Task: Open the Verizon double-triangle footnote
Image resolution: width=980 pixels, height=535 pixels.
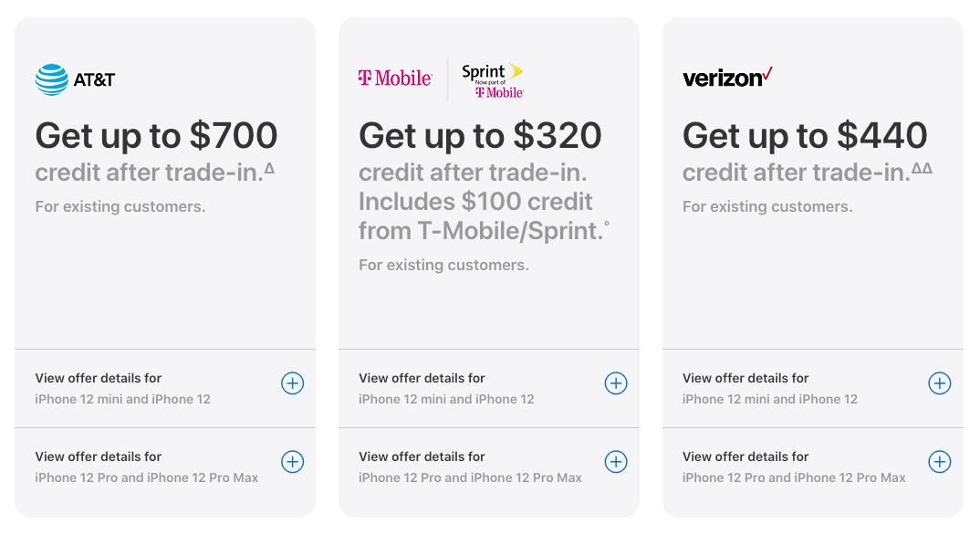Action: click(922, 167)
